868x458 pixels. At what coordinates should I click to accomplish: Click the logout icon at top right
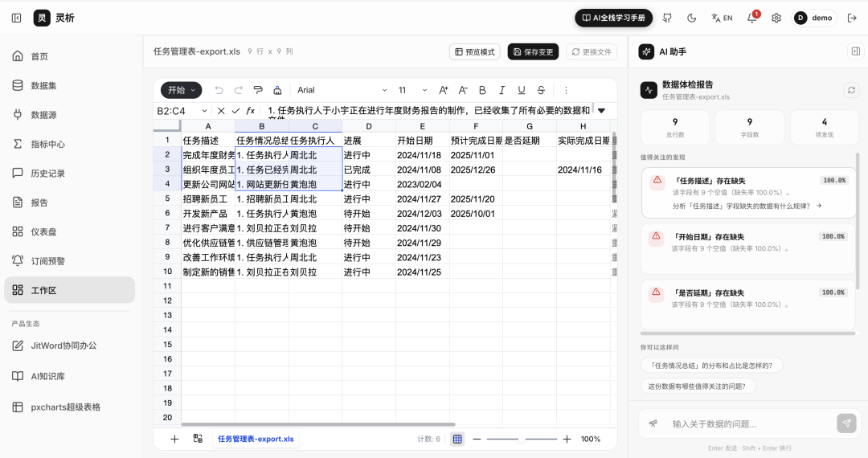852,18
